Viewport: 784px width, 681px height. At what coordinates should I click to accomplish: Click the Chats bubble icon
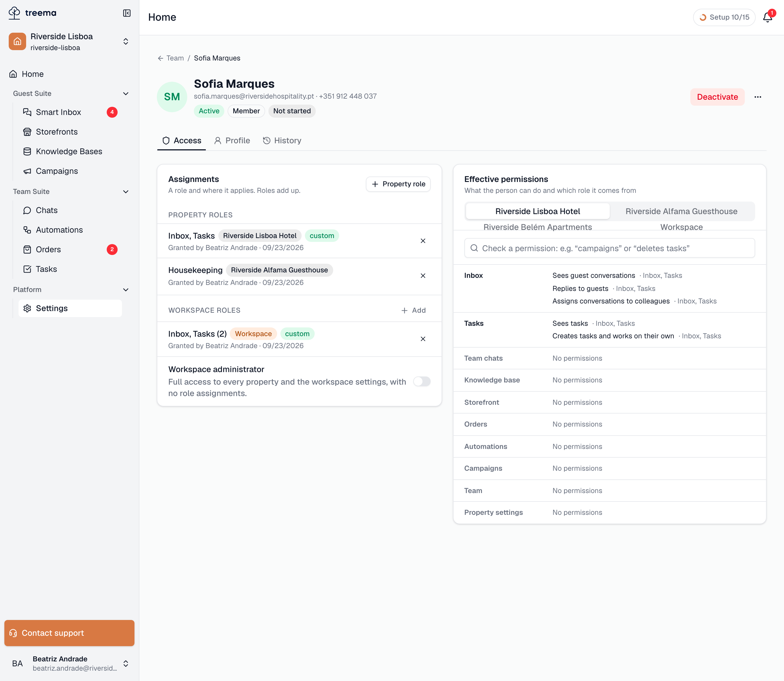27,210
